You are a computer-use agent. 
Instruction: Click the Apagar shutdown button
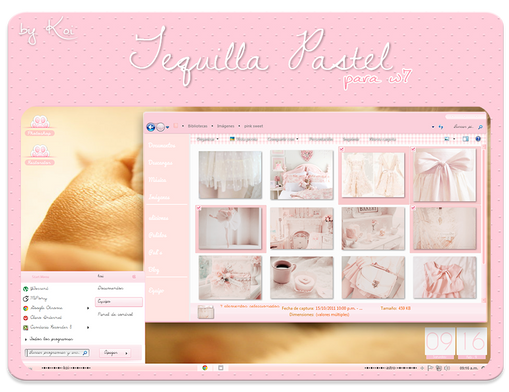coord(111,353)
